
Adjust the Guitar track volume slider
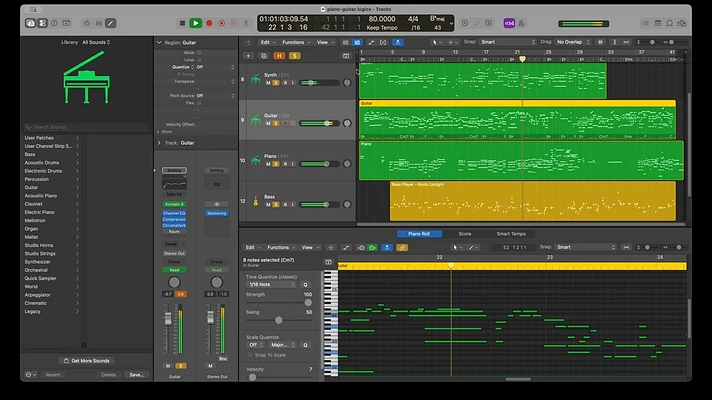(320, 123)
